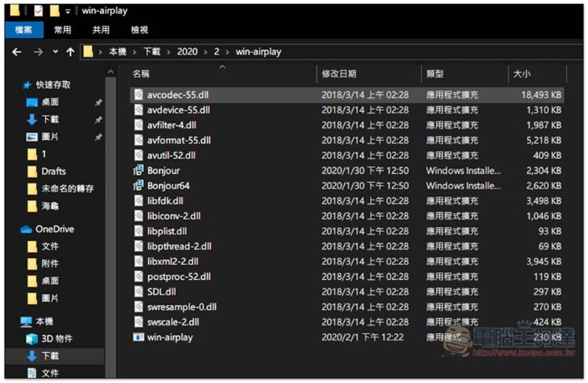Select 附件 under OneDrive
This screenshot has height=383, width=588.
point(50,264)
